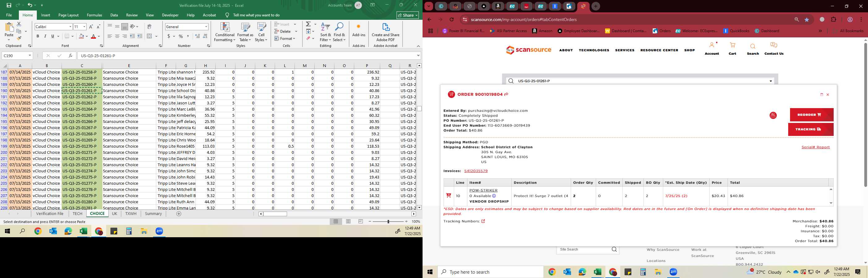Toggle Wrap Text in Alignment group

point(149,27)
